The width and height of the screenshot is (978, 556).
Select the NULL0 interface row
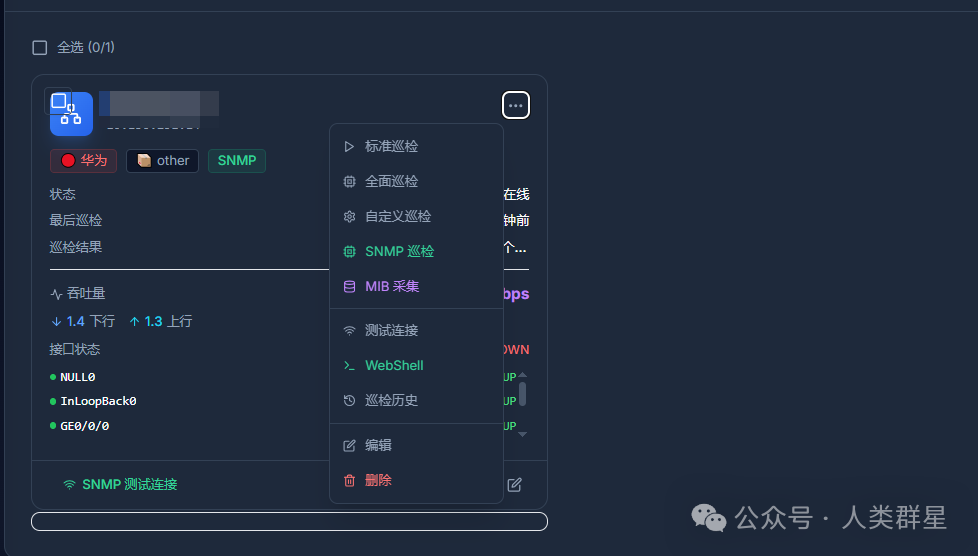(x=283, y=377)
